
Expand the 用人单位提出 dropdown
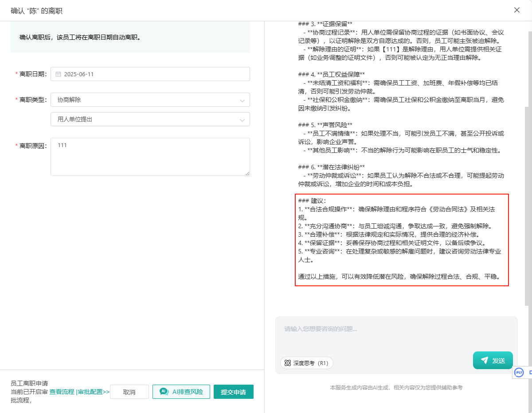click(x=150, y=119)
